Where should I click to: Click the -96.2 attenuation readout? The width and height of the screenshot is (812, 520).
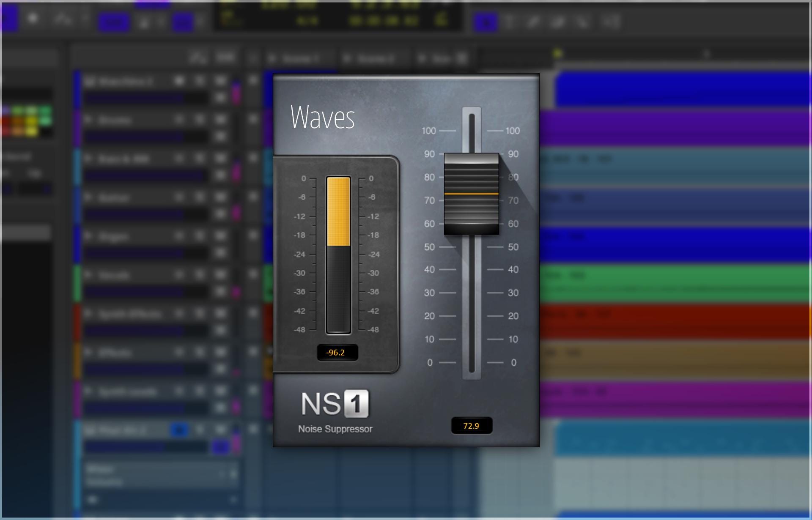tap(337, 353)
